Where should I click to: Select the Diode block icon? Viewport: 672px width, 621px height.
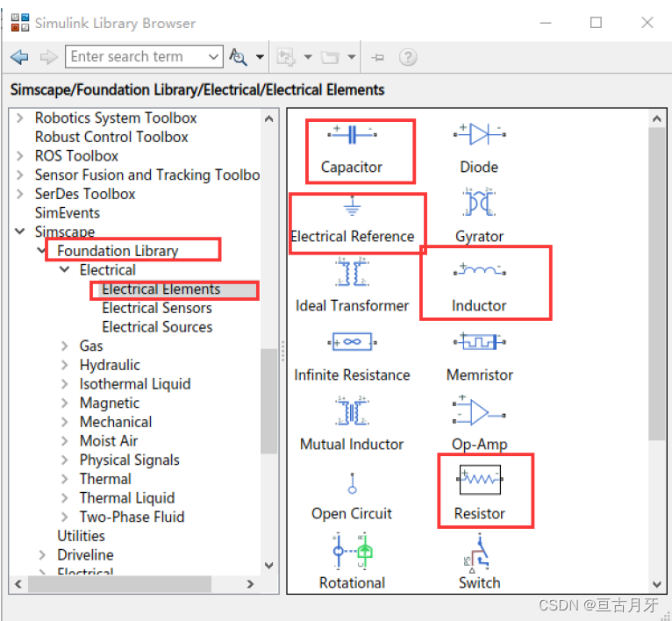(x=479, y=134)
